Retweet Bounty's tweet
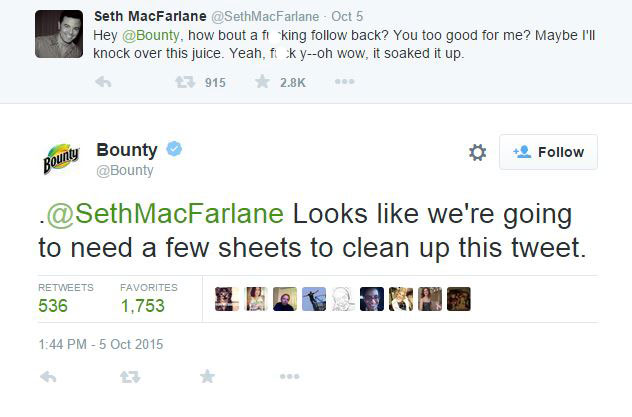The image size is (632, 417). [x=129, y=377]
